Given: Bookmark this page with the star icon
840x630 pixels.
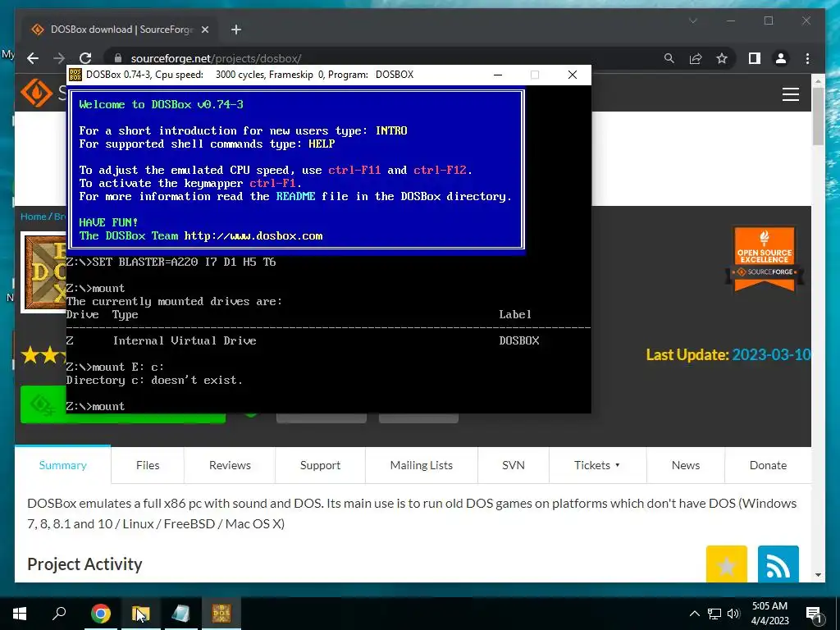Looking at the screenshot, I should 722,58.
